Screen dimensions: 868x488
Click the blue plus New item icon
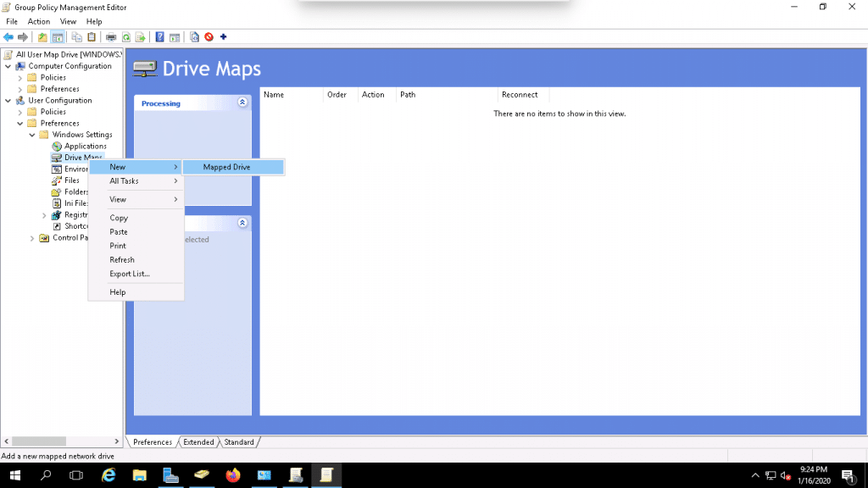pos(224,37)
